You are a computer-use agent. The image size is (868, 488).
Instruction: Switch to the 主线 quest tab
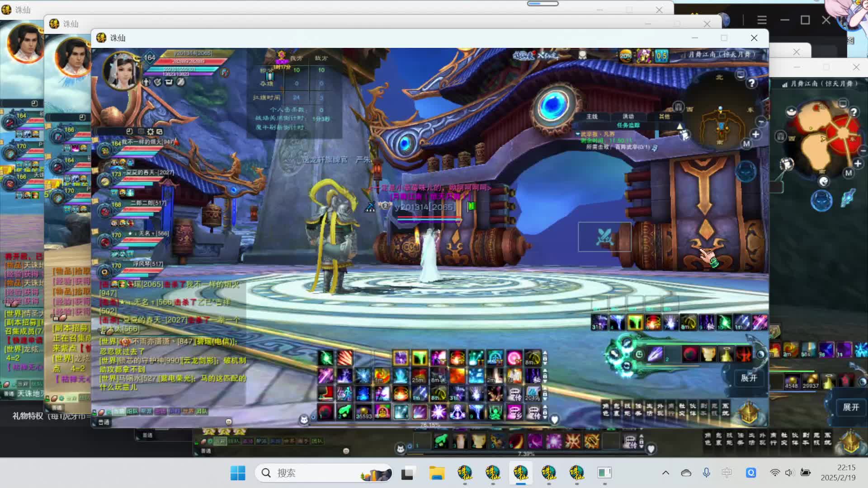(x=592, y=117)
